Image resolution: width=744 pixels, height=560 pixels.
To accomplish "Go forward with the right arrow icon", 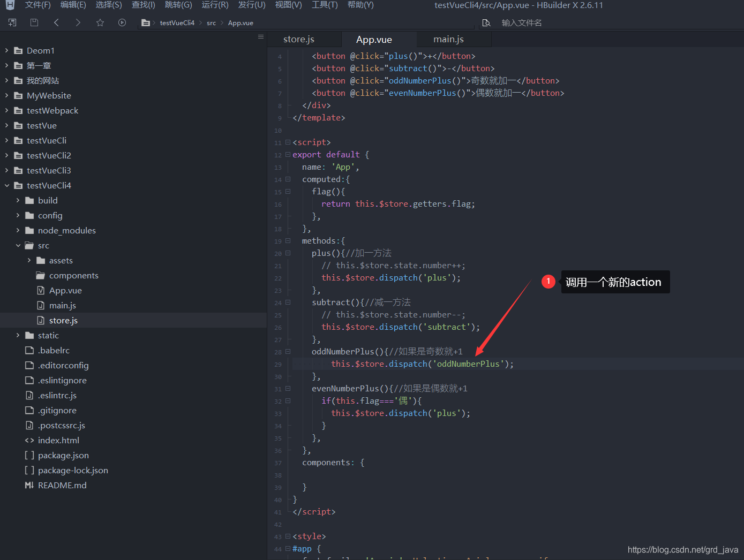I will pos(78,22).
